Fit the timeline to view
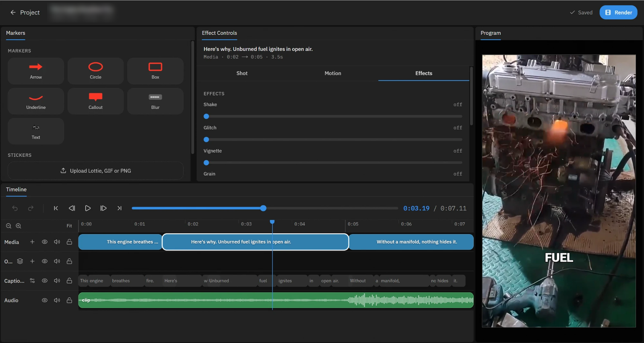This screenshot has width=644, height=343. click(69, 226)
